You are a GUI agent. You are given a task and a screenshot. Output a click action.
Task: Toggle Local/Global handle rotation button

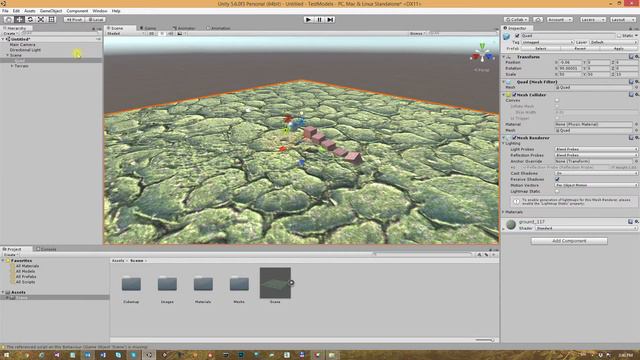[96, 20]
